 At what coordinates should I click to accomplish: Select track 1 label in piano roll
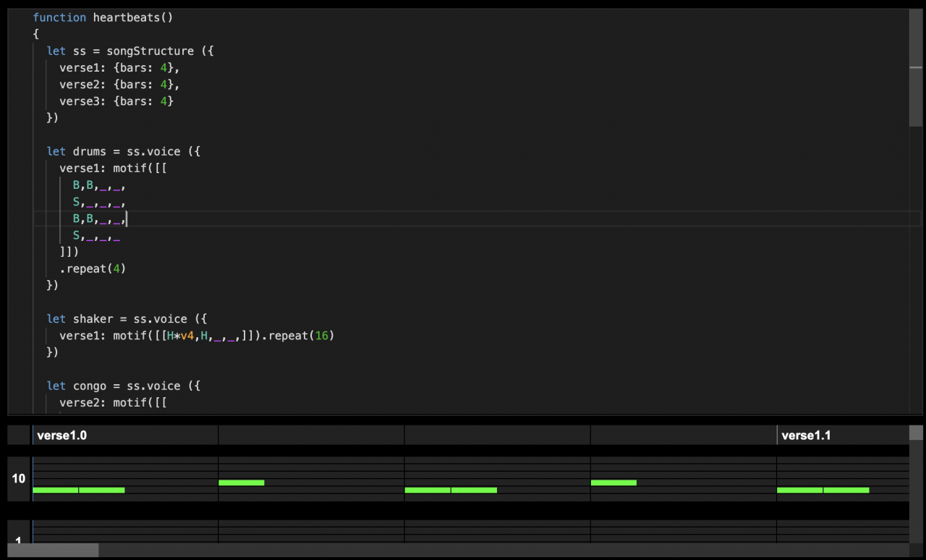point(19,539)
